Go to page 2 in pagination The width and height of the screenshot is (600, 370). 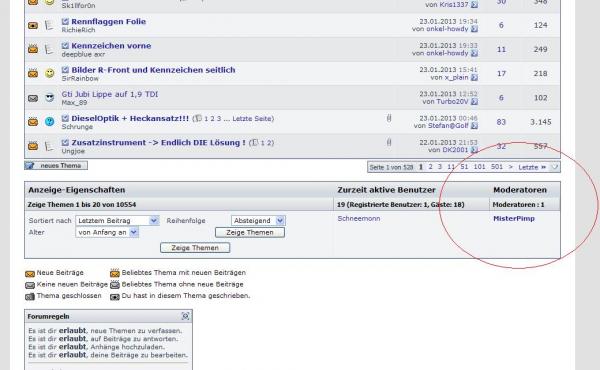(x=430, y=167)
